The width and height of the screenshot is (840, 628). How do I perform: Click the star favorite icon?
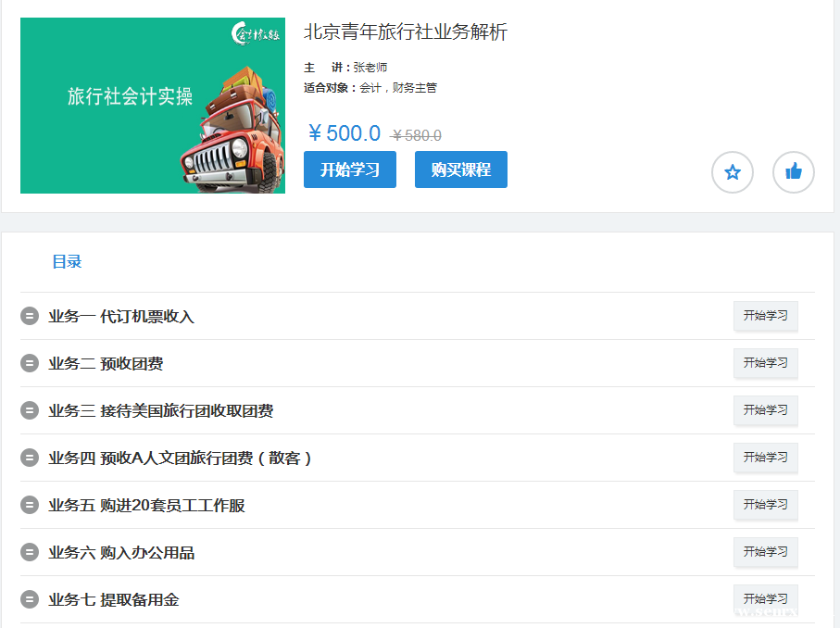(732, 172)
